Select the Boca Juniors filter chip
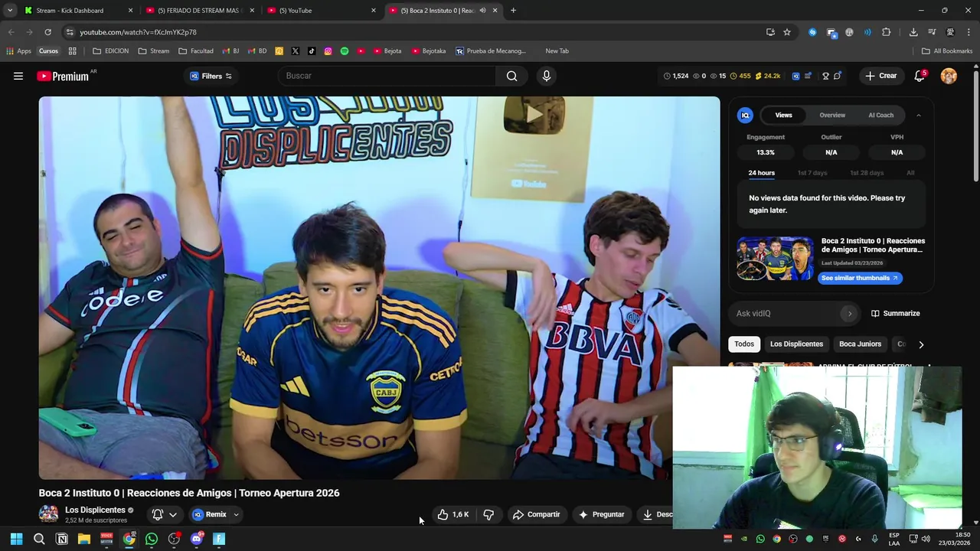This screenshot has width=980, height=551. click(x=860, y=344)
